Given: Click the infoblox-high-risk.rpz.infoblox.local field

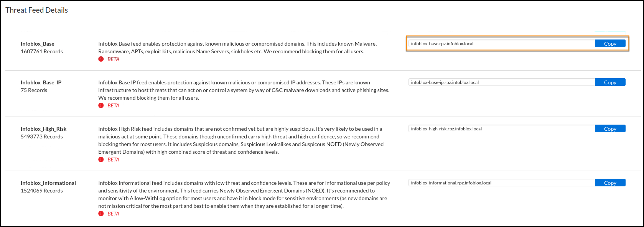Looking at the screenshot, I should pyautogui.click(x=502, y=129).
